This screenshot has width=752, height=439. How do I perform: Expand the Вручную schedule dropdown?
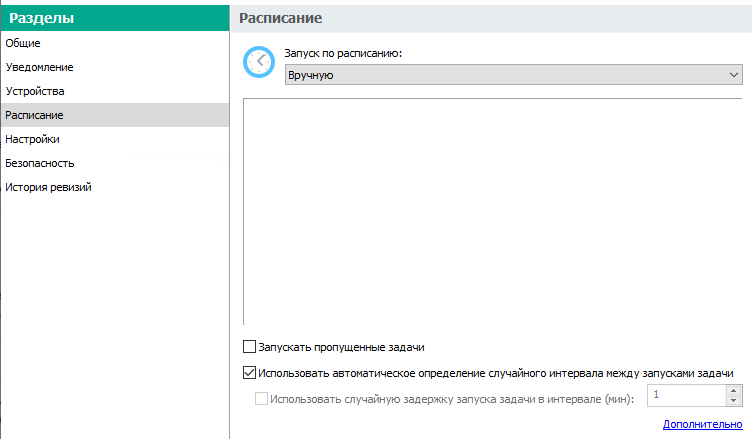click(x=514, y=75)
